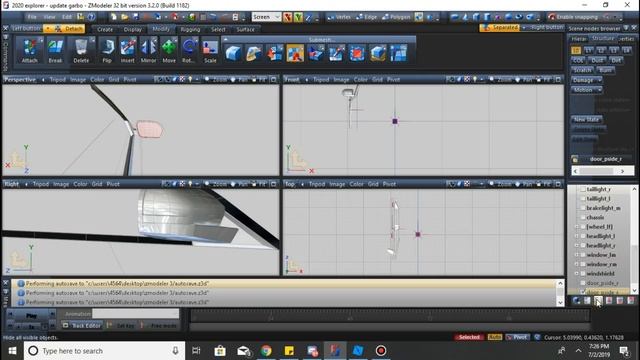640x360 pixels.
Task: Click the Play button in animation panel
Action: 31,315
